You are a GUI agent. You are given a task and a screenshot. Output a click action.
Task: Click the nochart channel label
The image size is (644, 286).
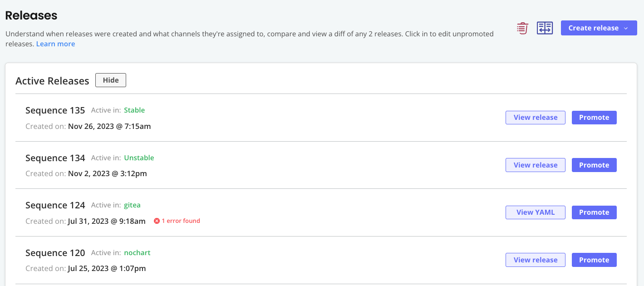coord(137,253)
